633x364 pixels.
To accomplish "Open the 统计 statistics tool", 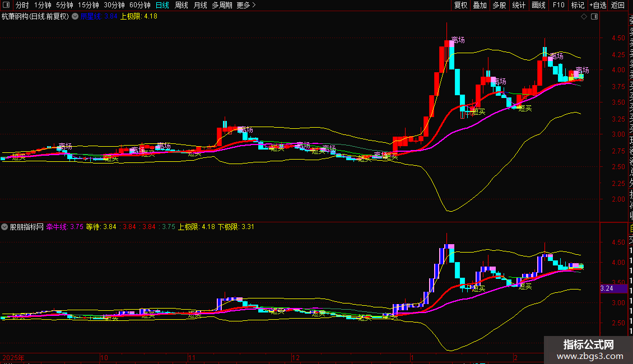I will [x=518, y=5].
